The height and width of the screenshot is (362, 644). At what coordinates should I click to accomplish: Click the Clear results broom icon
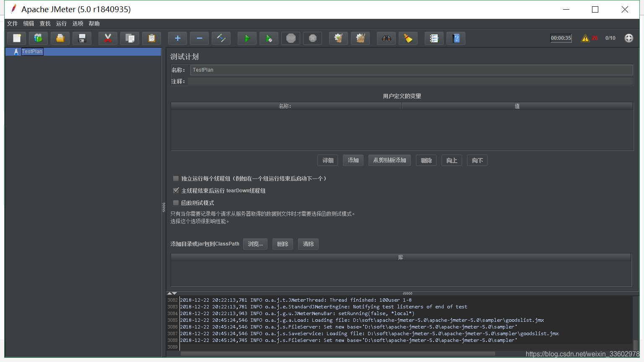tap(339, 38)
